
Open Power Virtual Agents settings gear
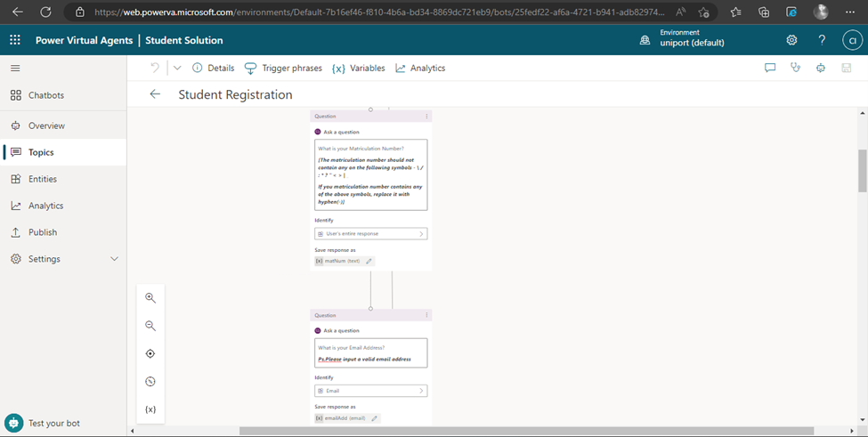point(791,40)
